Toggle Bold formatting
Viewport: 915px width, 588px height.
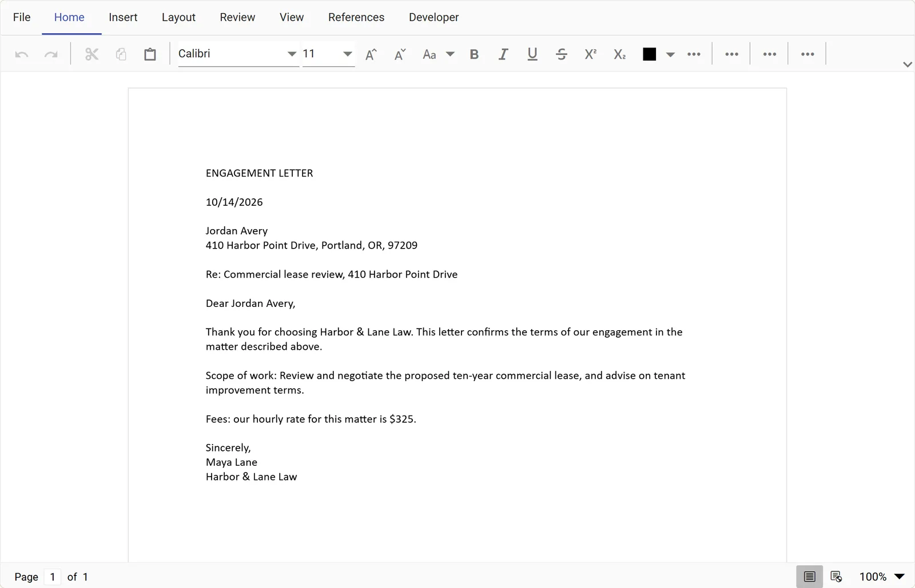coord(474,54)
